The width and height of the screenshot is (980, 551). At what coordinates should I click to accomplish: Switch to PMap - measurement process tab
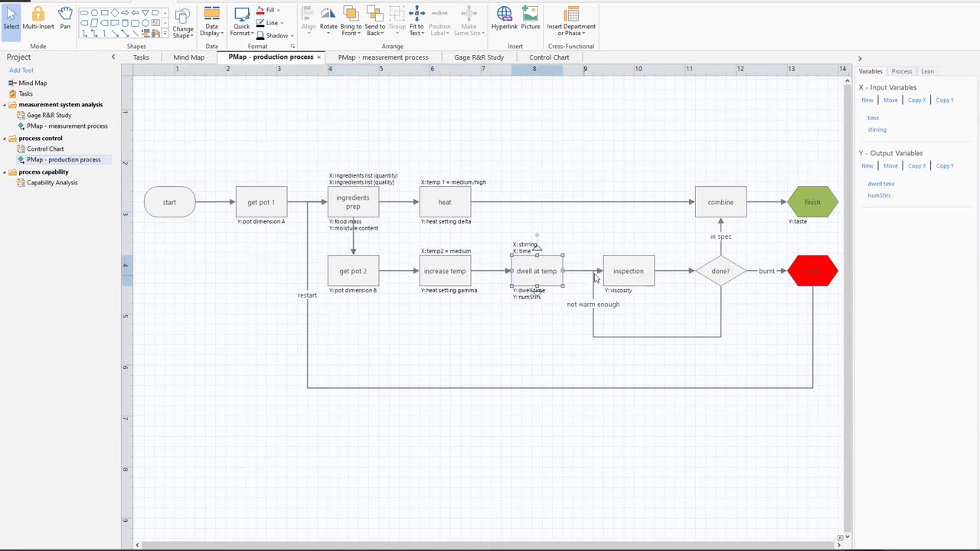(384, 57)
